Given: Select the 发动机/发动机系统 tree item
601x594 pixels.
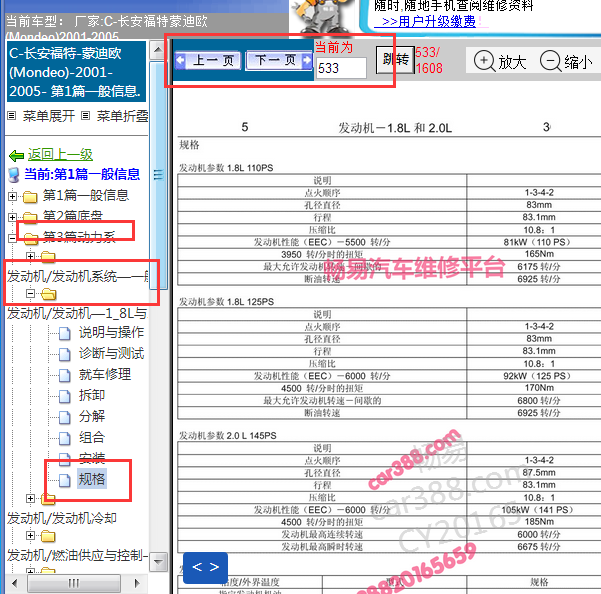Looking at the screenshot, I should click(78, 276).
